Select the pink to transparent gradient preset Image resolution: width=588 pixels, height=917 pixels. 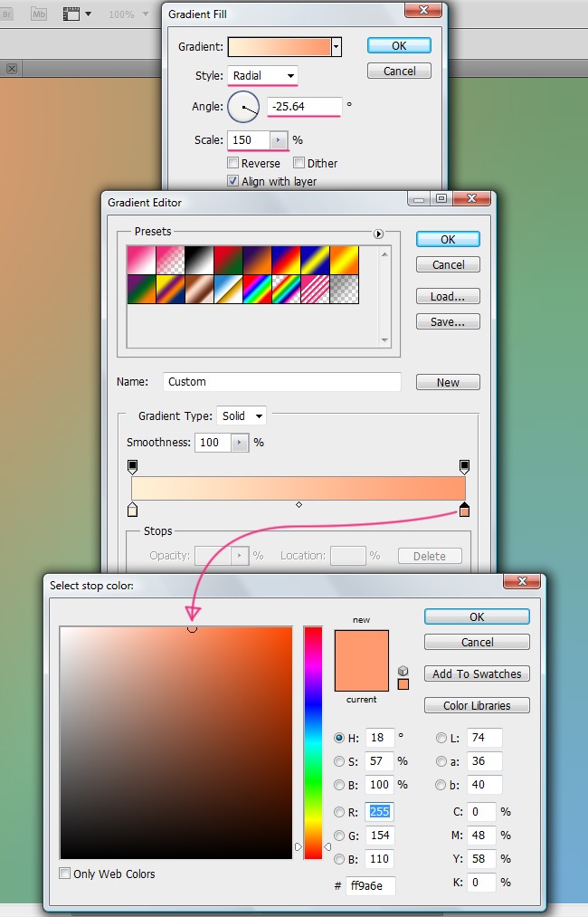point(170,260)
